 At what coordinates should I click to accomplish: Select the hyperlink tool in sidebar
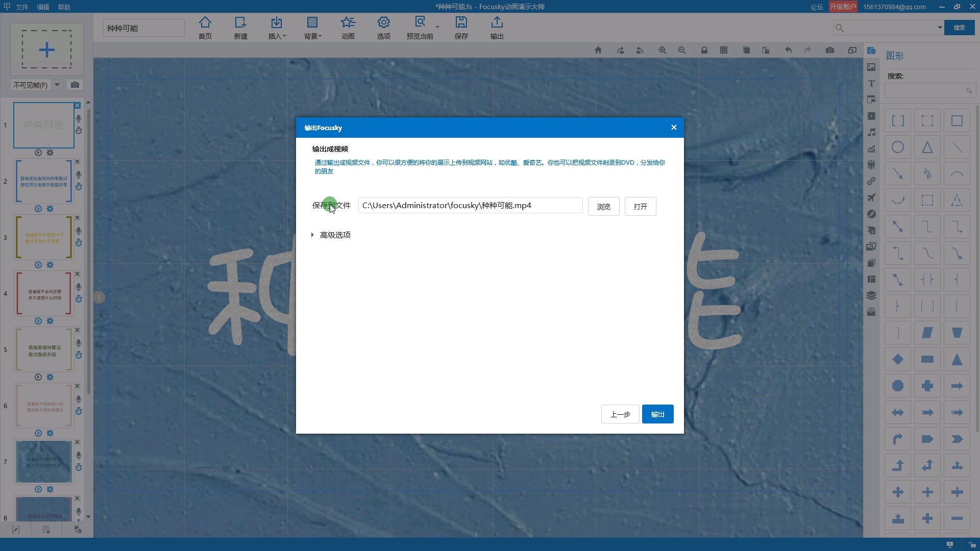[871, 181]
